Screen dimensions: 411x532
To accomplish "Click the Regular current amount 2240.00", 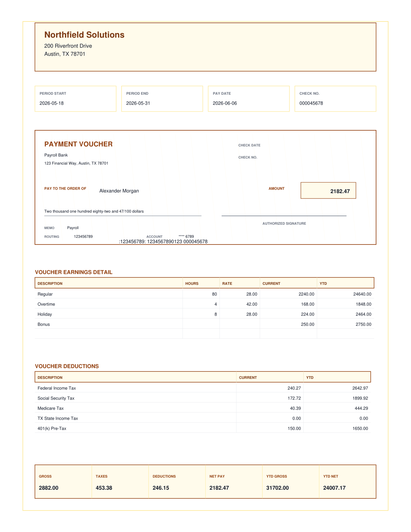I will (x=306, y=294).
